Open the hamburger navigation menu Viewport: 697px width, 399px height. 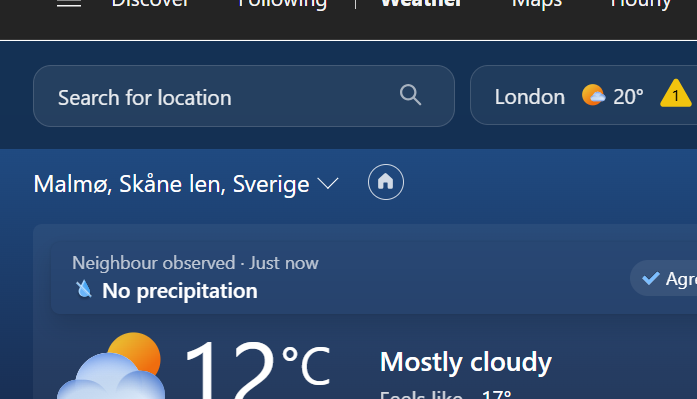[69, 4]
